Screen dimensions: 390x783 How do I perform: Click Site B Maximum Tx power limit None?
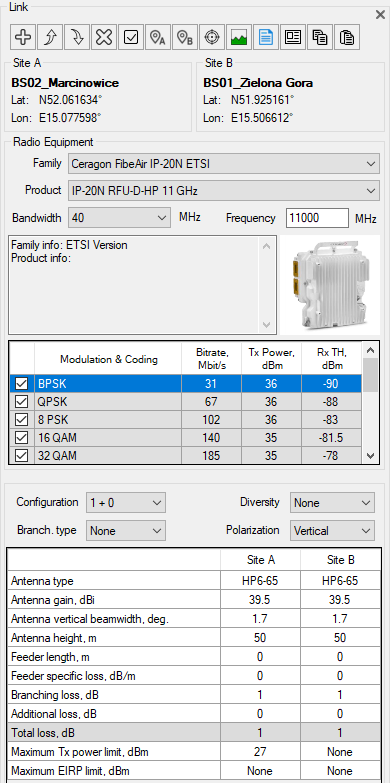341,752
